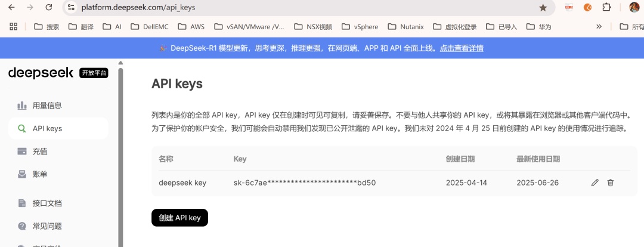Open the vSphere bookmark folder
Viewport: 644px width, 247px height.
(x=360, y=27)
